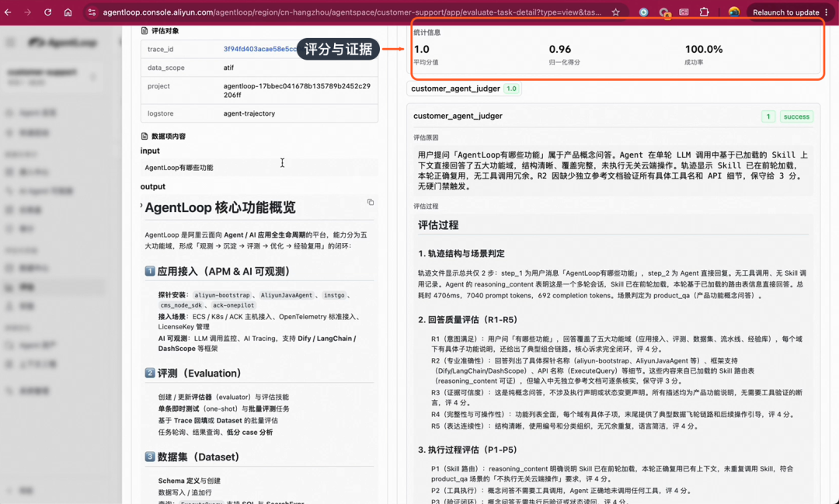Click the 评估过程 large heading
839x504 pixels.
click(437, 224)
